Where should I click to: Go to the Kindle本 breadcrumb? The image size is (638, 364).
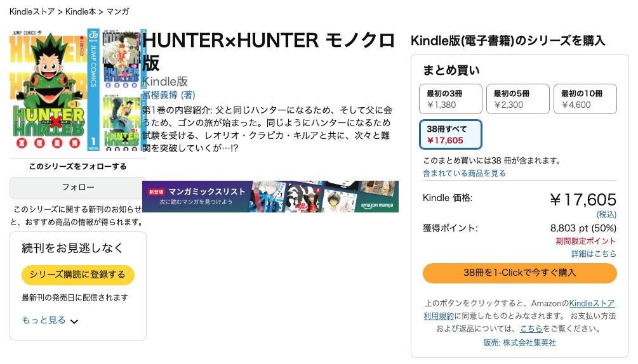tap(81, 11)
